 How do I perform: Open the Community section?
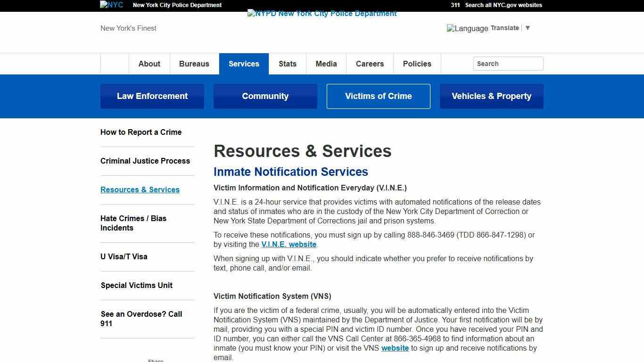[x=265, y=96]
